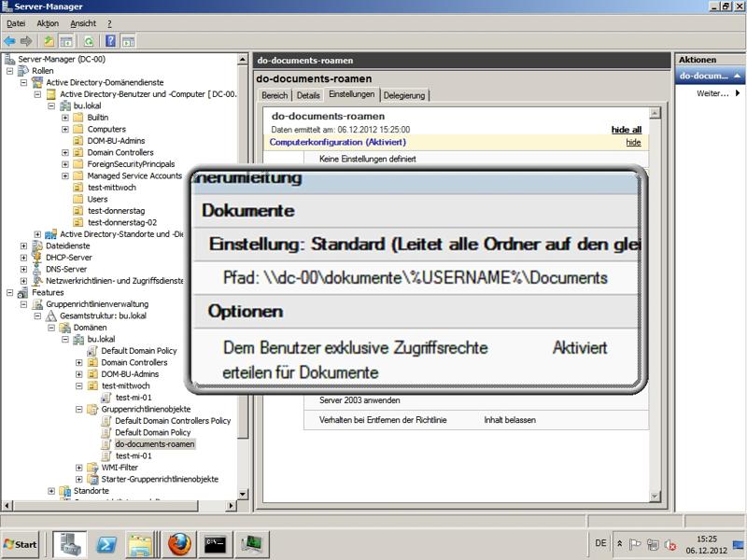Collapse the Rollen tree node
Viewport: 747px width, 560px height.
pyautogui.click(x=9, y=71)
